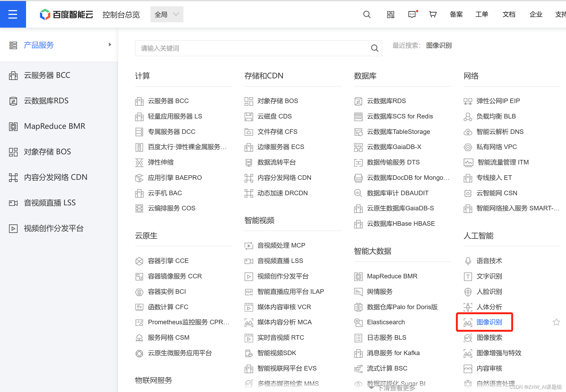Viewport: 566px width, 392px height.
Task: Click the search icon in keyword box
Action: pos(374,48)
